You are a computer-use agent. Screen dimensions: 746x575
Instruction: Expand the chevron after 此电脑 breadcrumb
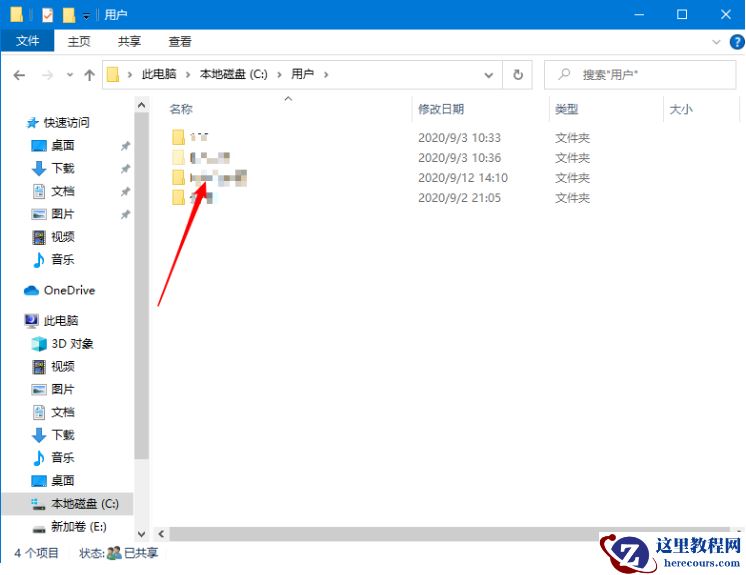point(188,75)
